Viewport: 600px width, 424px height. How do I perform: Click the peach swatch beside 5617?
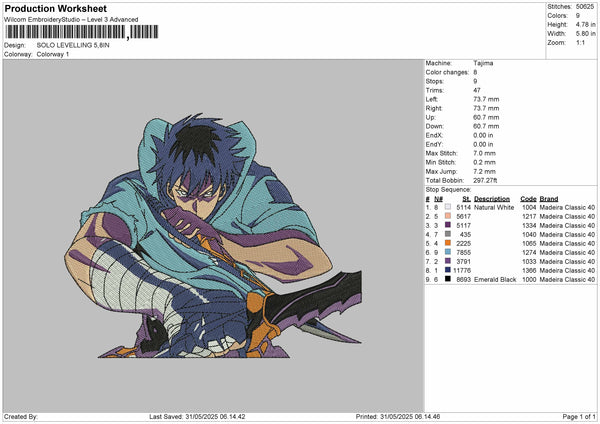[448, 216]
